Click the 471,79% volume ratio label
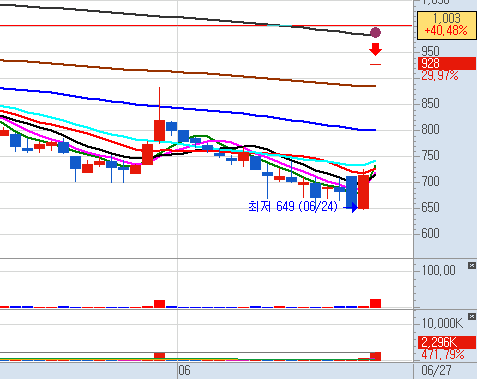This screenshot has width=477, height=379. (443, 354)
